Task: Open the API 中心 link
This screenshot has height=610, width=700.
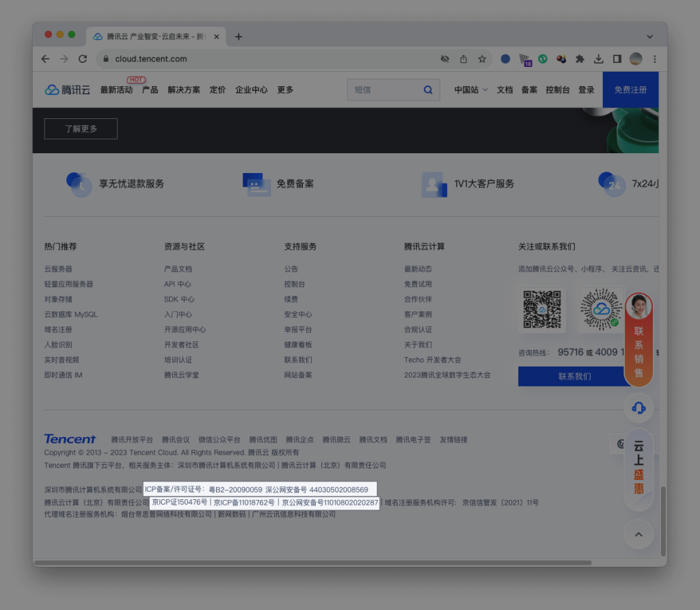Action: pyautogui.click(x=177, y=284)
